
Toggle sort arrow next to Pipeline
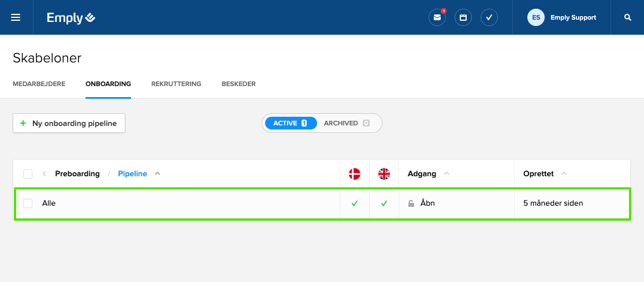click(158, 174)
